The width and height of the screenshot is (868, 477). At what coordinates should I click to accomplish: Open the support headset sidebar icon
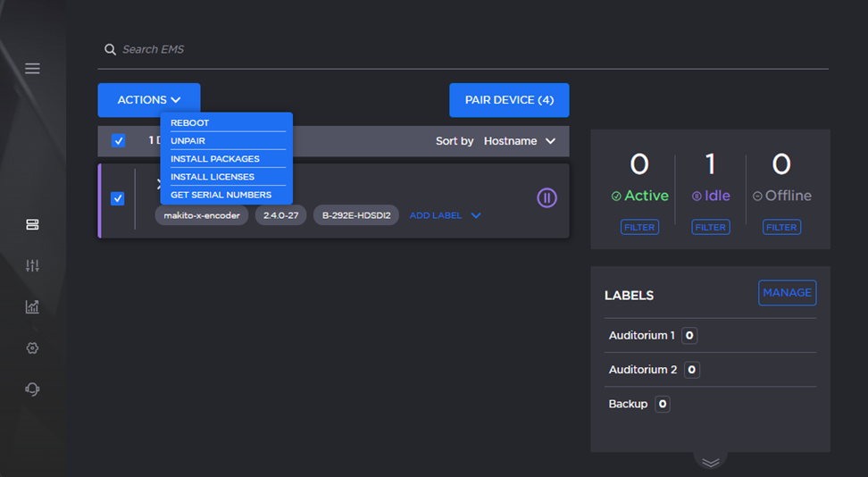tap(32, 389)
